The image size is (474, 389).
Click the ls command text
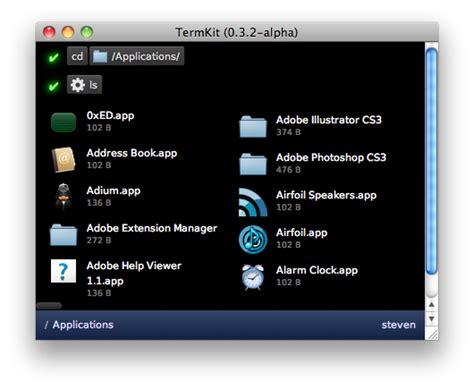click(93, 85)
